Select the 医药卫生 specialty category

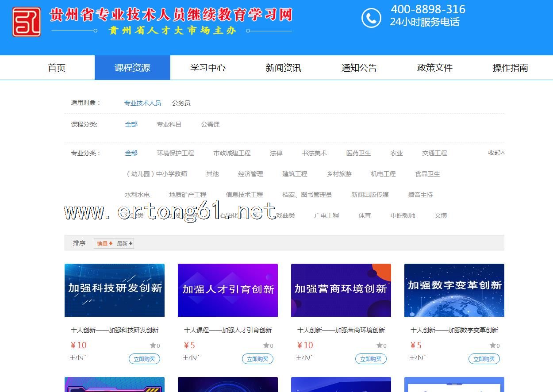pos(358,153)
